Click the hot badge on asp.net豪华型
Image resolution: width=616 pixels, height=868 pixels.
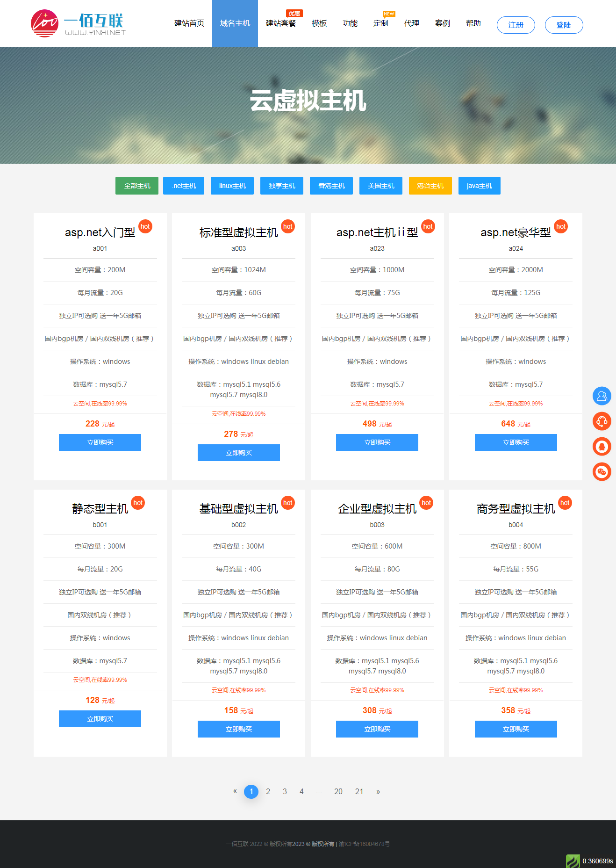[x=561, y=226]
